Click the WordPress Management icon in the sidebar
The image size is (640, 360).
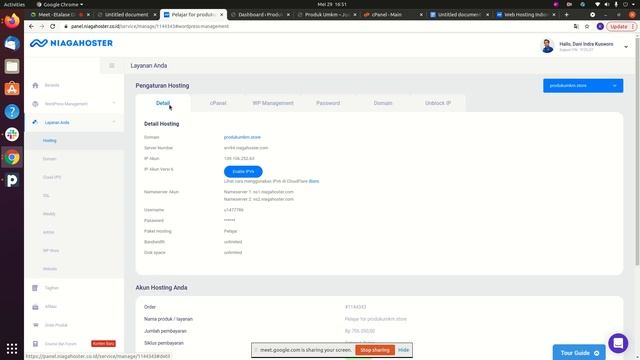35,104
